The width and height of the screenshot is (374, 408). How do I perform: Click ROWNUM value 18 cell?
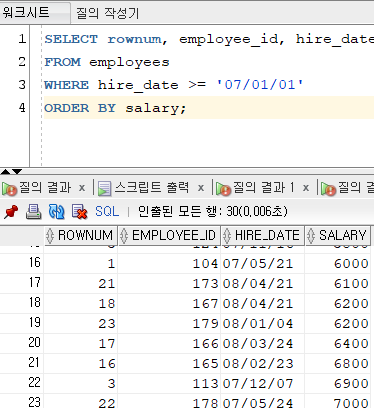[x=80, y=304]
